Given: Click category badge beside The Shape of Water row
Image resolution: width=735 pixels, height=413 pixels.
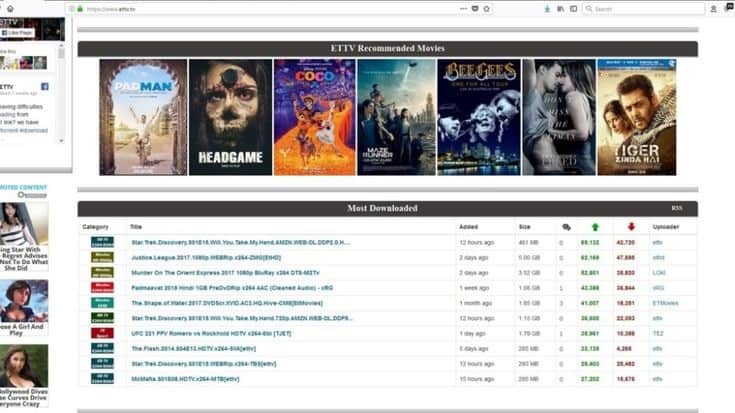Looking at the screenshot, I should pos(102,303).
